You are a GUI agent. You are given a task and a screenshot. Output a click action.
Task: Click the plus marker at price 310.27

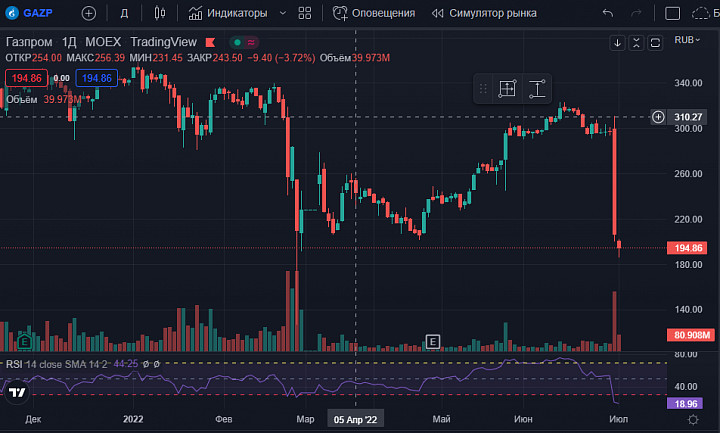(x=658, y=117)
